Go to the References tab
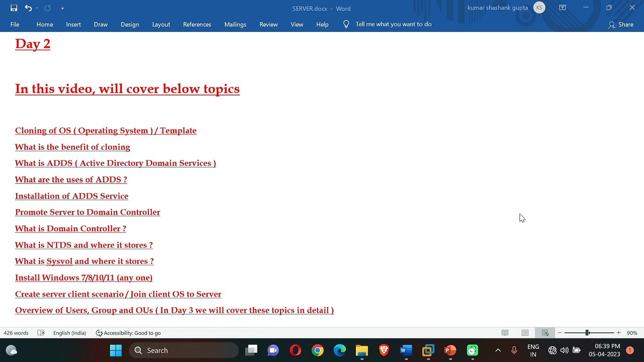644x362 pixels. (x=197, y=24)
